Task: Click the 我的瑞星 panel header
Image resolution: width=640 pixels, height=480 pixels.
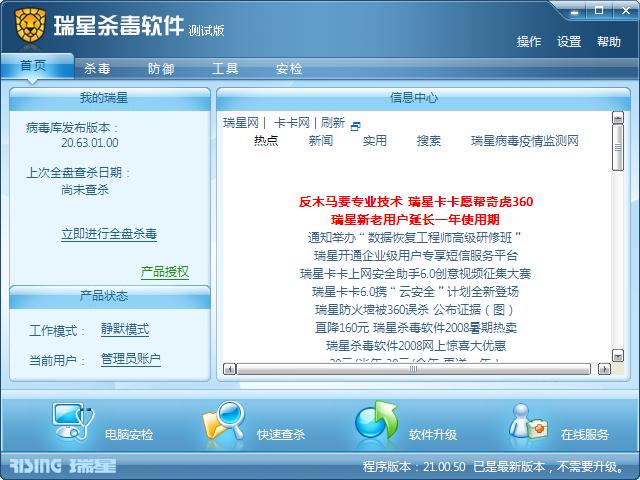Action: [110, 98]
